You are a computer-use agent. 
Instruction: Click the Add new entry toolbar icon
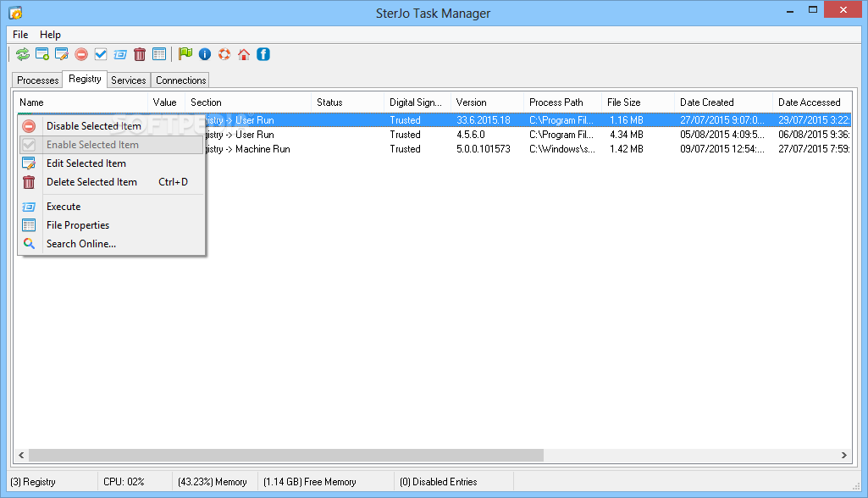pyautogui.click(x=42, y=54)
